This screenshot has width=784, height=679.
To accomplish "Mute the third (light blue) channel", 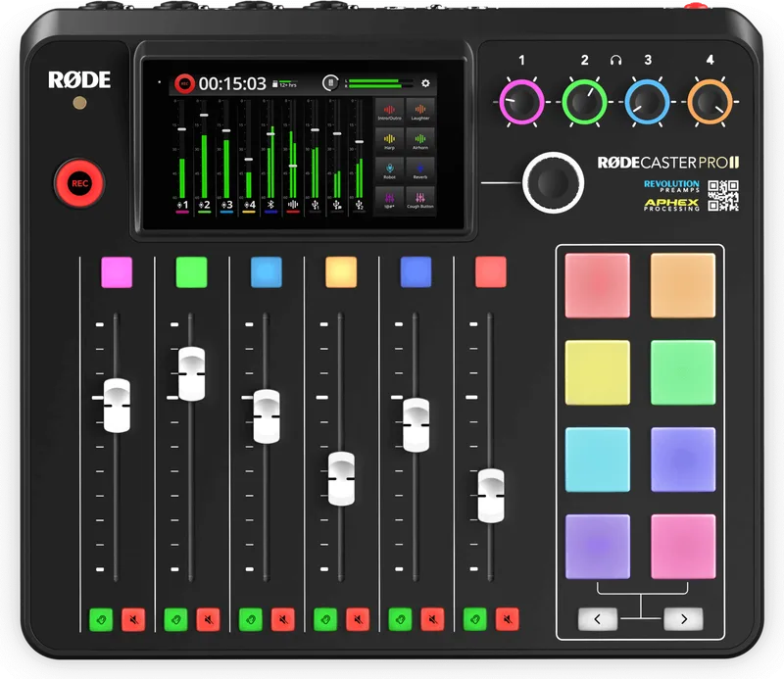I will pyautogui.click(x=283, y=620).
